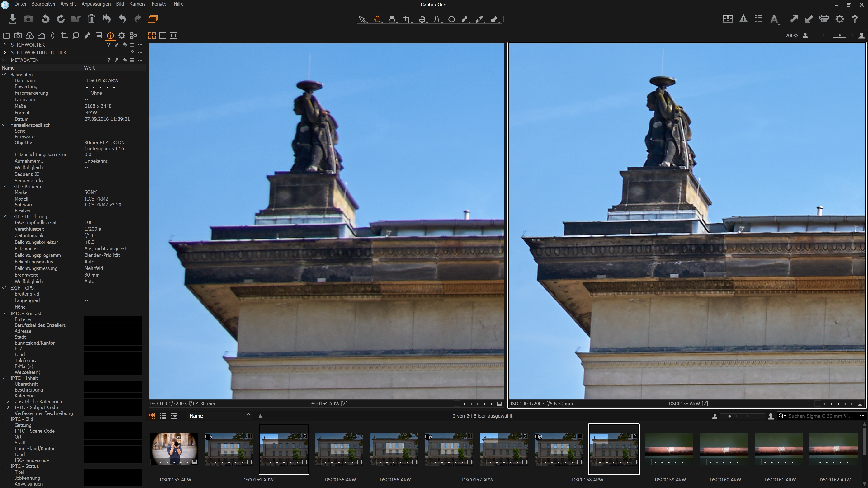The width and height of the screenshot is (868, 488).
Task: Expand the Stichwörter panel
Action: [4, 45]
